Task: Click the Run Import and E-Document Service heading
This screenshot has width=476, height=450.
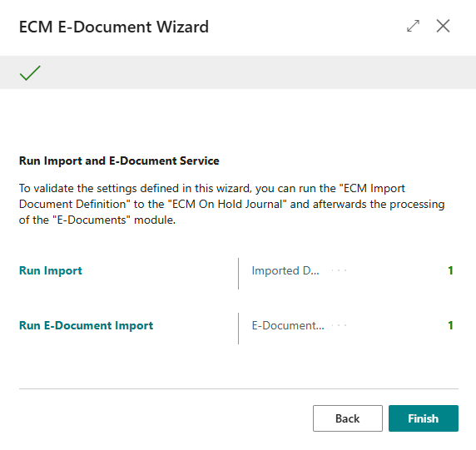Action: [119, 161]
